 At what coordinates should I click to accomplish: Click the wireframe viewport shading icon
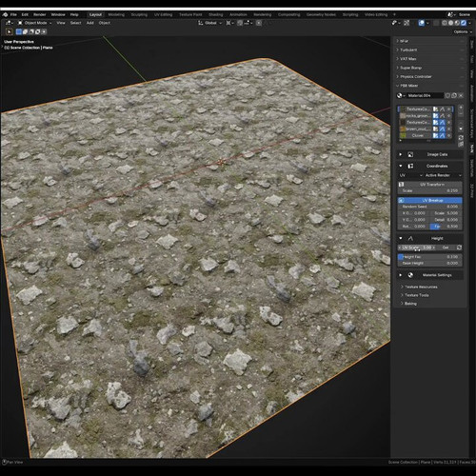(445, 23)
